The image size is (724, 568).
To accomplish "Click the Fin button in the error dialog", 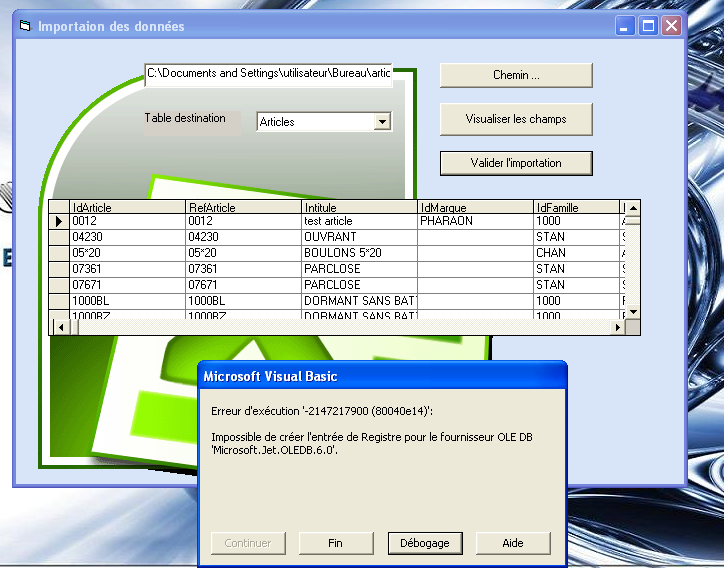I will point(336,543).
